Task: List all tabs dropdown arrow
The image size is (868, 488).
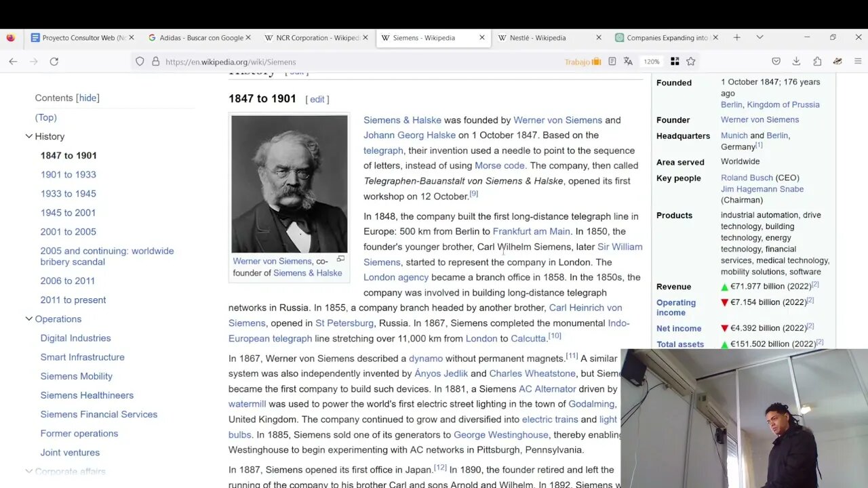Action: click(x=759, y=37)
